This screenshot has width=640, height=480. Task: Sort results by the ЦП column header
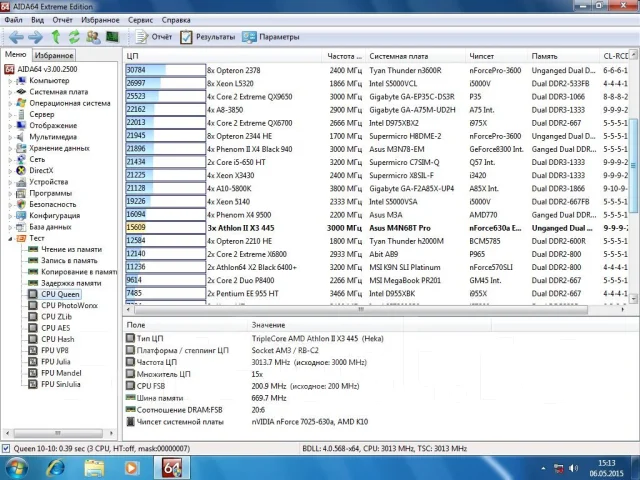tap(223, 56)
